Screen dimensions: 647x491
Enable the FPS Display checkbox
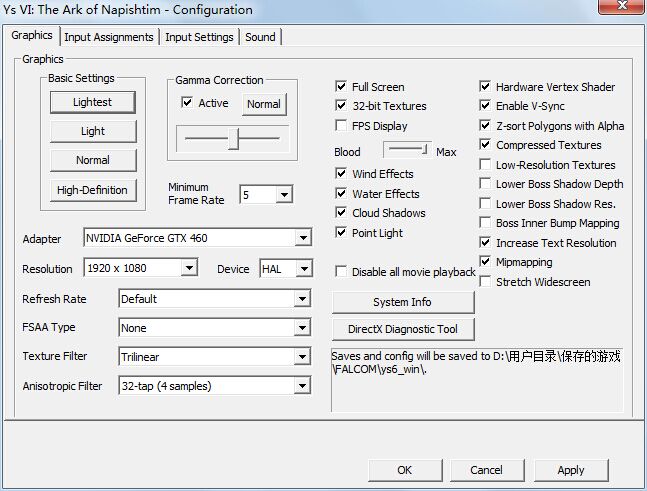(x=342, y=126)
